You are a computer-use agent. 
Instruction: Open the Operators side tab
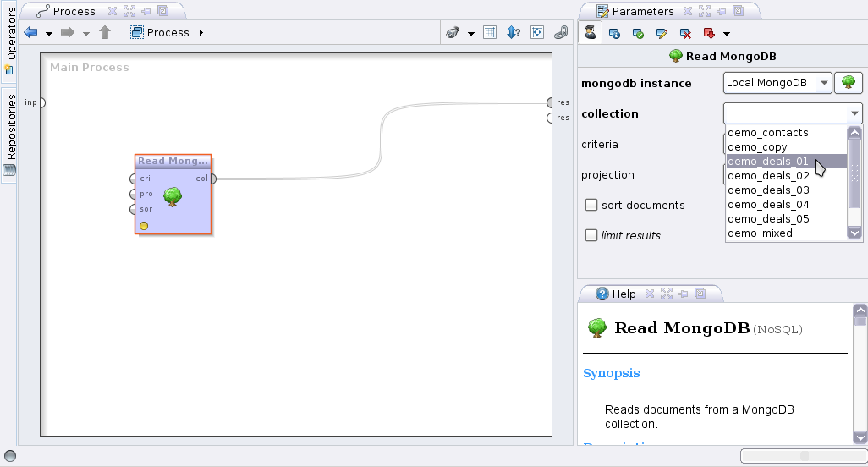pos(10,41)
